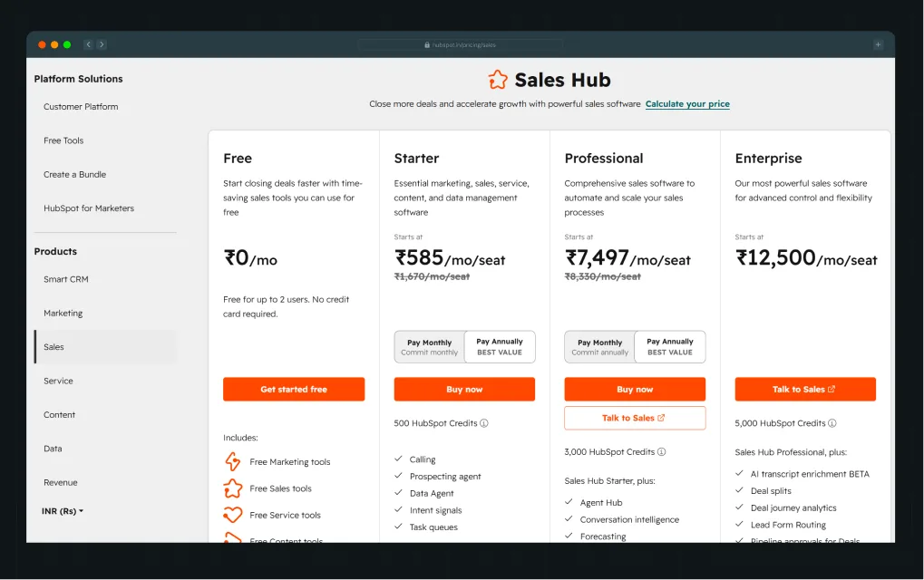The height and width of the screenshot is (580, 924).
Task: Click the ₹12,500/mo/seat Enterprise price
Action: (x=806, y=258)
